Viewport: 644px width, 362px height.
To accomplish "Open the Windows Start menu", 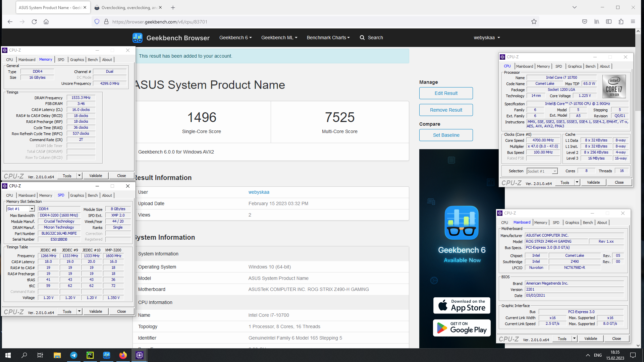I will pyautogui.click(x=8, y=355).
